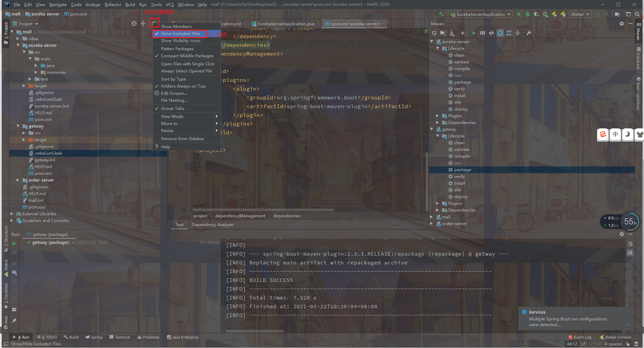Open the eye view options in Run panel
This screenshot has height=348, width=644.
coord(14,272)
